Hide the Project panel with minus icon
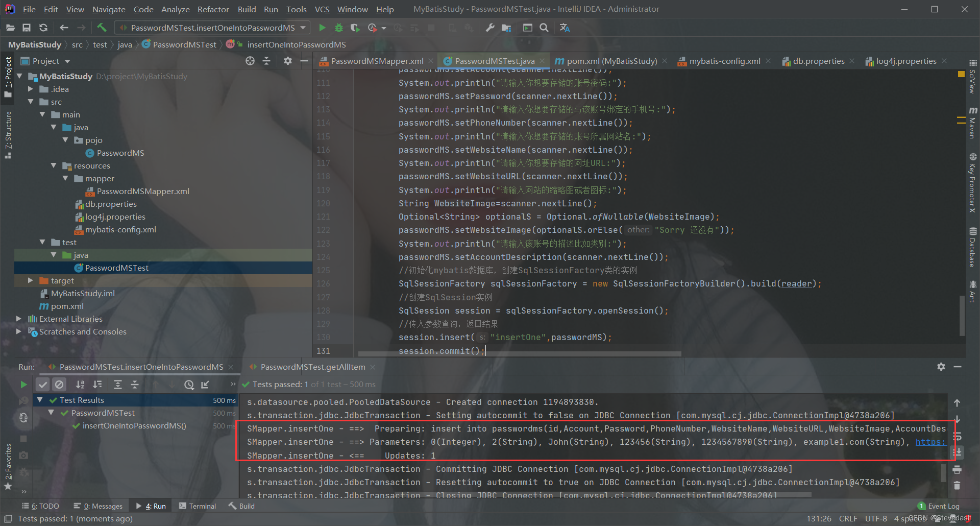Screen dimensions: 980x526 [x=304, y=61]
